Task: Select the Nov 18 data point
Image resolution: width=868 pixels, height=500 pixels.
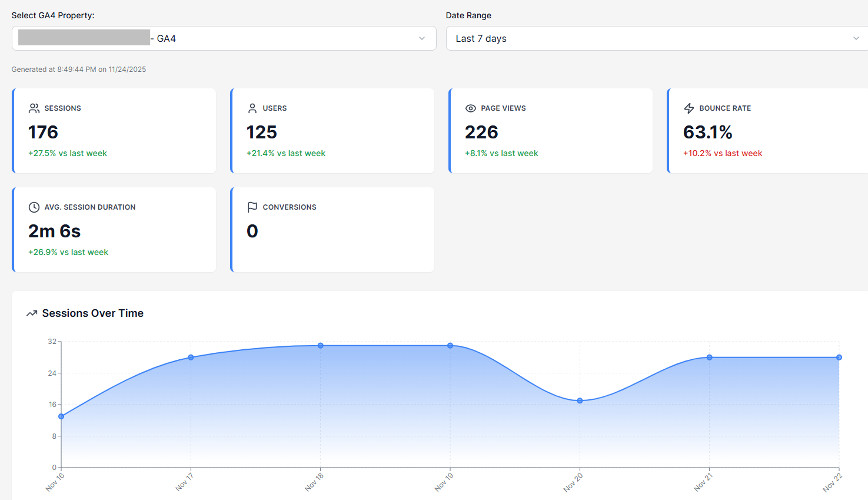Action: [321, 346]
